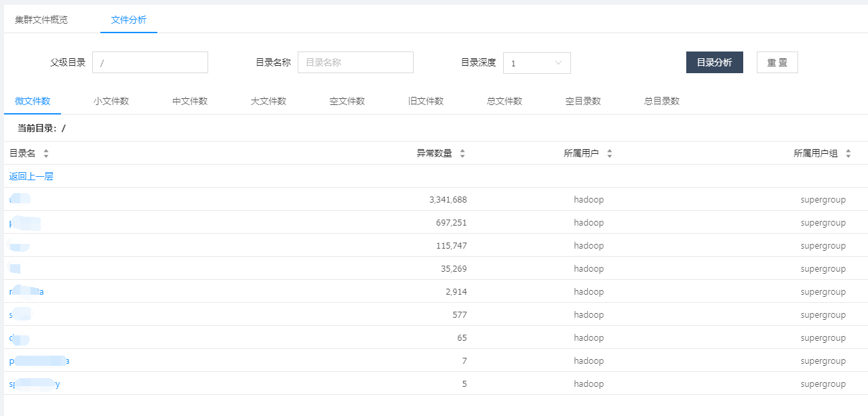Switch to 集群文件概览 tab

[x=41, y=20]
